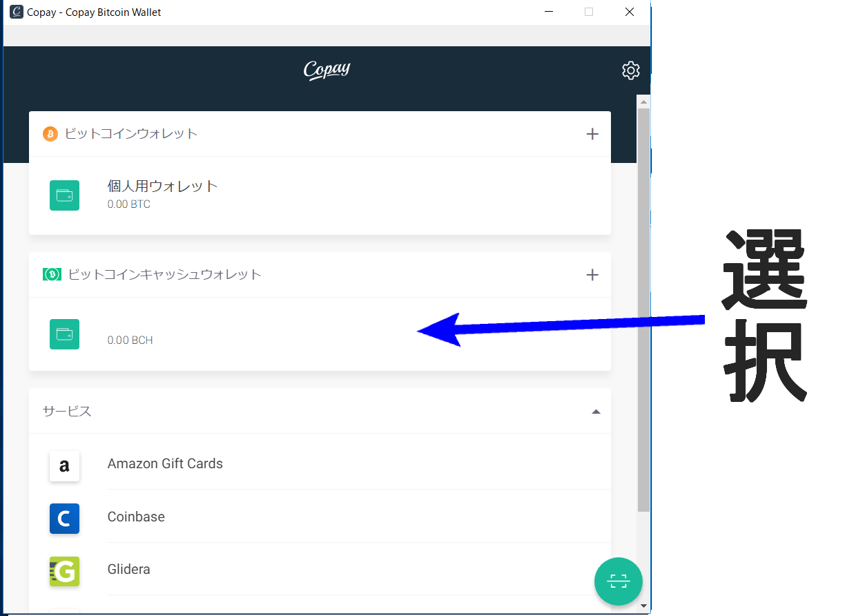The height and width of the screenshot is (616, 845).
Task: Open the QR scan floating button
Action: (x=618, y=581)
